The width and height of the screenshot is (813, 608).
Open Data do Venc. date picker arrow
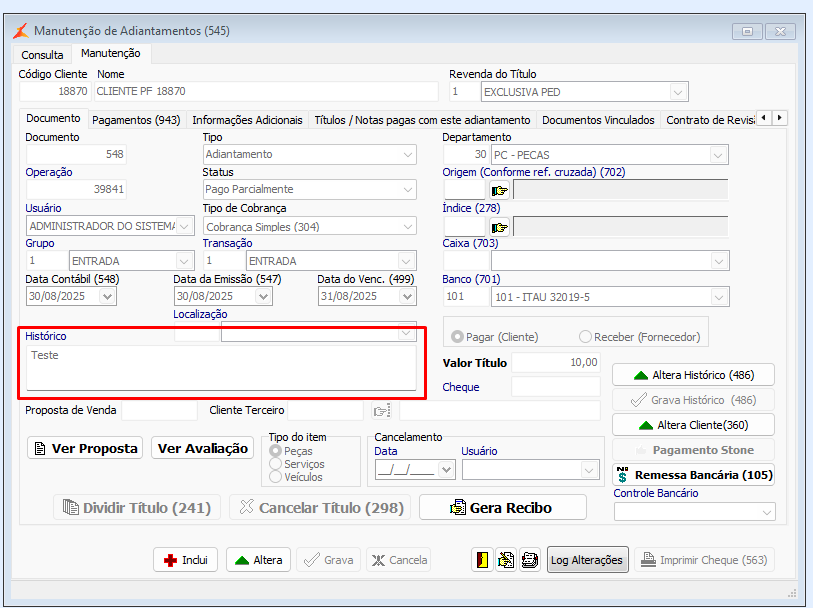(408, 296)
